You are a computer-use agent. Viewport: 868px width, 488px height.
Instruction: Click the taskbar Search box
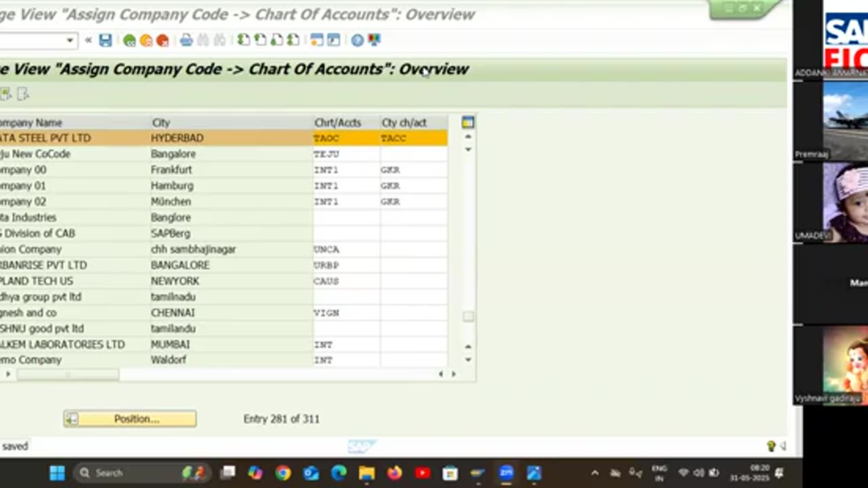click(x=142, y=473)
